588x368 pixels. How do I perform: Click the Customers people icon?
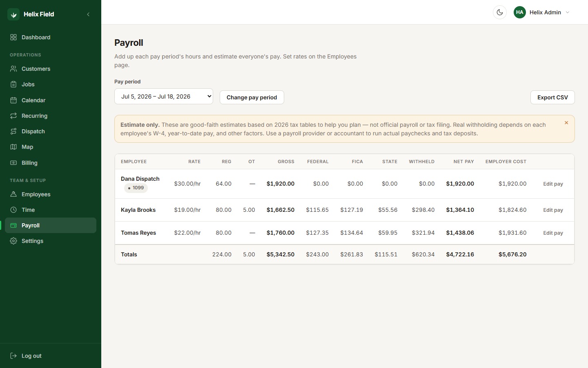pos(13,69)
